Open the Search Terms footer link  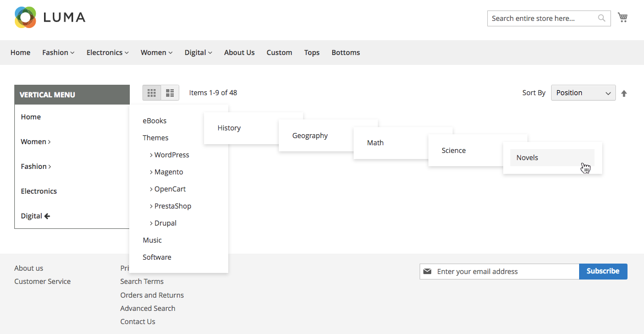(142, 281)
